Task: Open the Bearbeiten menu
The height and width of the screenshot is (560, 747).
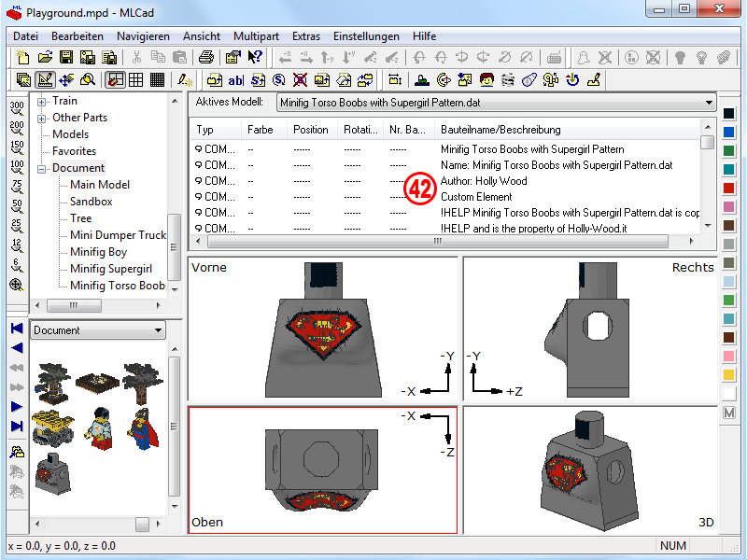Action: coord(78,36)
